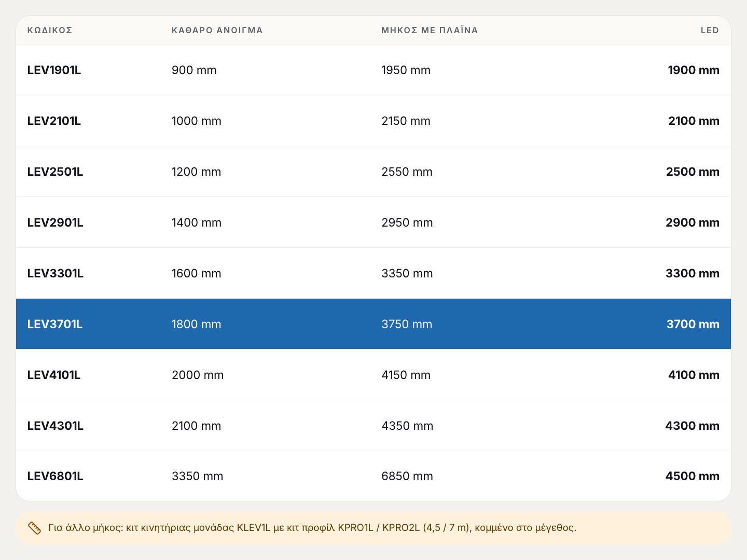Click the 2550 mm length value
The height and width of the screenshot is (560, 747).
(x=407, y=172)
